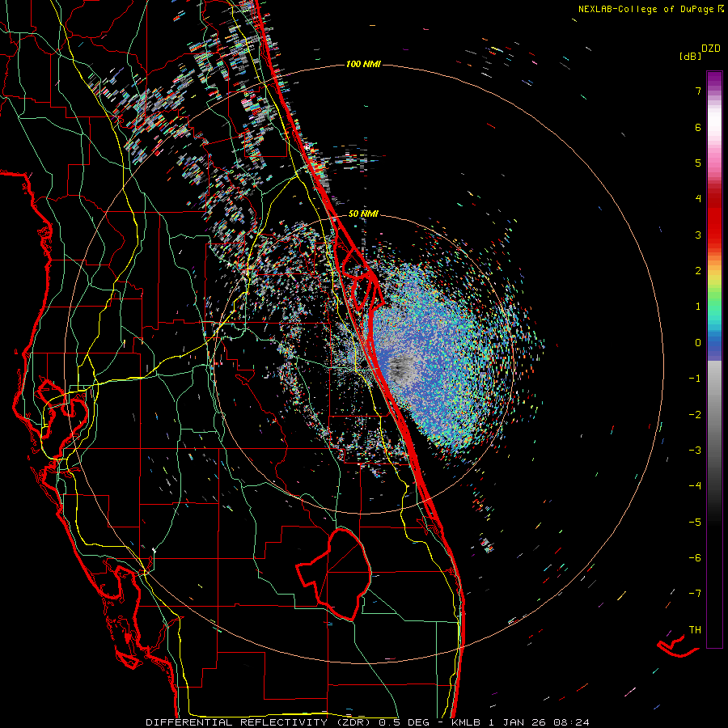
Task: Click the Tampa Bay outline on map
Action: 62,411
